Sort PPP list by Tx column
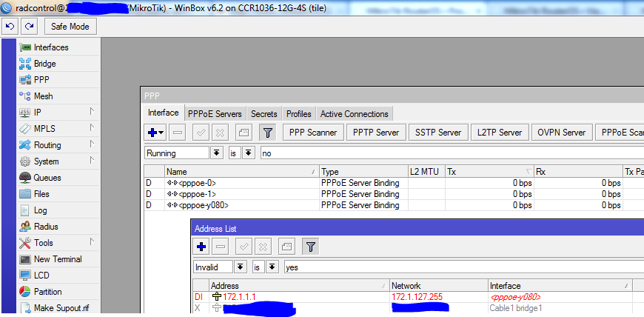Image resolution: width=644 pixels, height=317 pixels. pos(489,172)
